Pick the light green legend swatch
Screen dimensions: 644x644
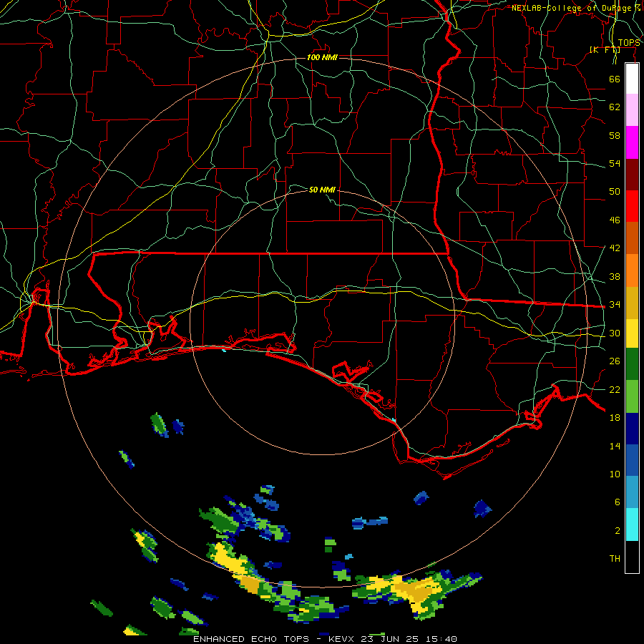(632, 396)
